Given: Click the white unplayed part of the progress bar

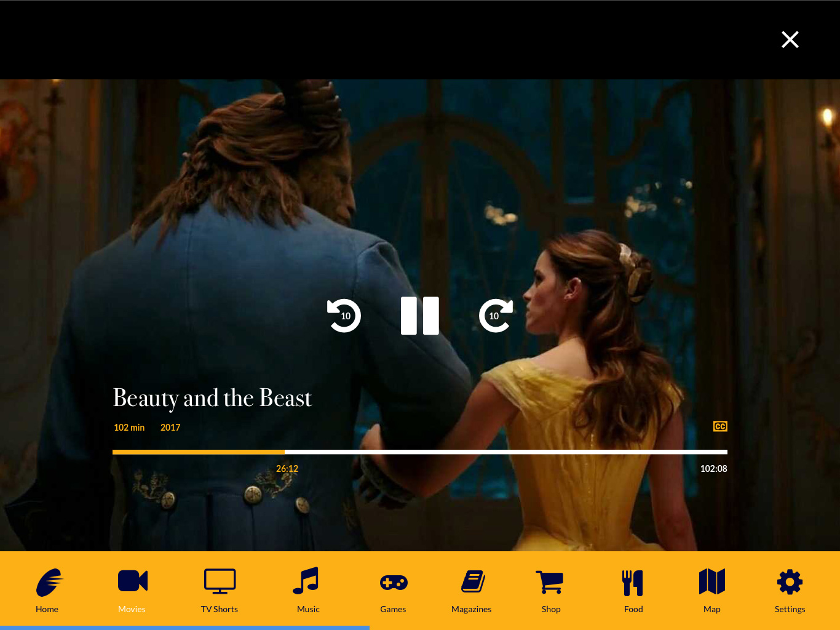Looking at the screenshot, I should tap(506, 452).
